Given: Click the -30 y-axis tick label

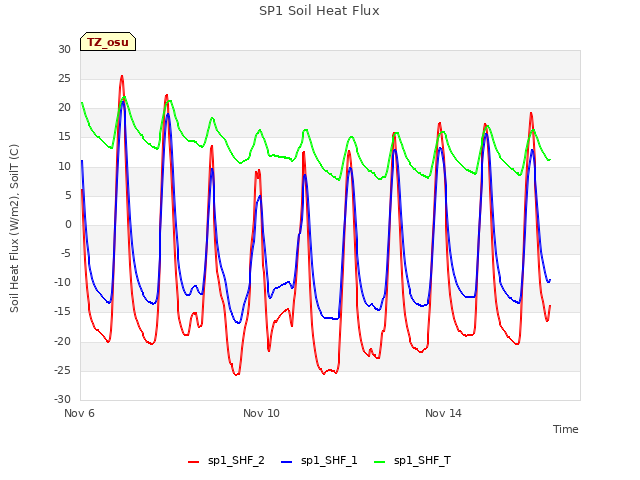Looking at the screenshot, I should coord(62,399).
